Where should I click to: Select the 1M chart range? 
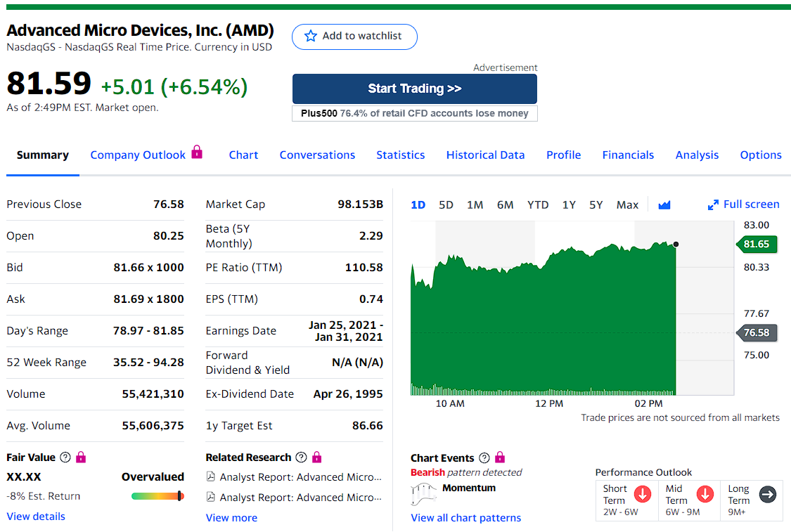(475, 205)
